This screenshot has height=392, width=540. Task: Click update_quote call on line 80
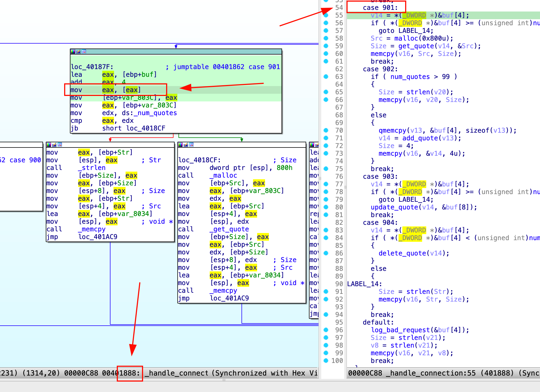point(394,207)
